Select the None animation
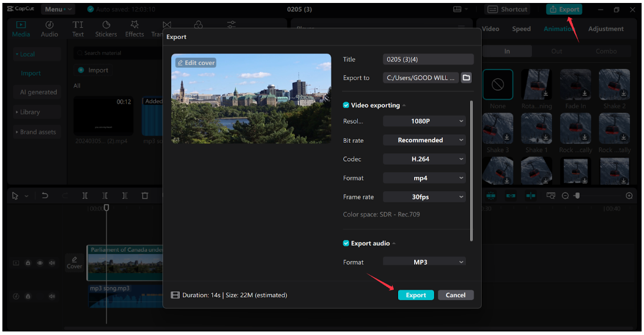This screenshot has width=644, height=335. click(498, 84)
